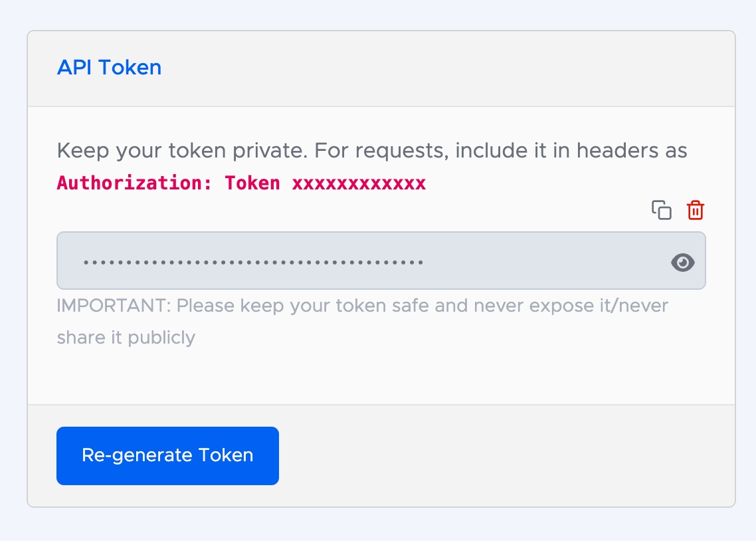The image size is (756, 541).
Task: Click the 'Keep your token private' instruction text
Action: [179, 151]
